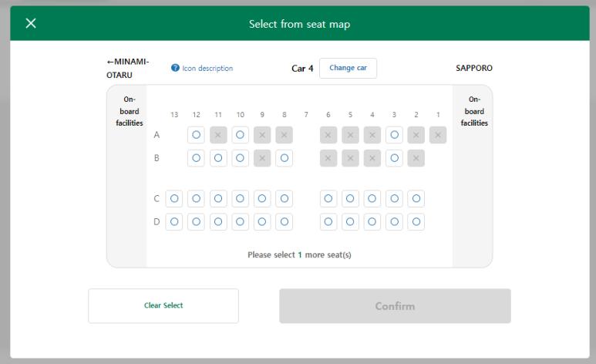Screen dimensions: 596x364
Task: Click the greyed Confirm button
Action: 395,306
